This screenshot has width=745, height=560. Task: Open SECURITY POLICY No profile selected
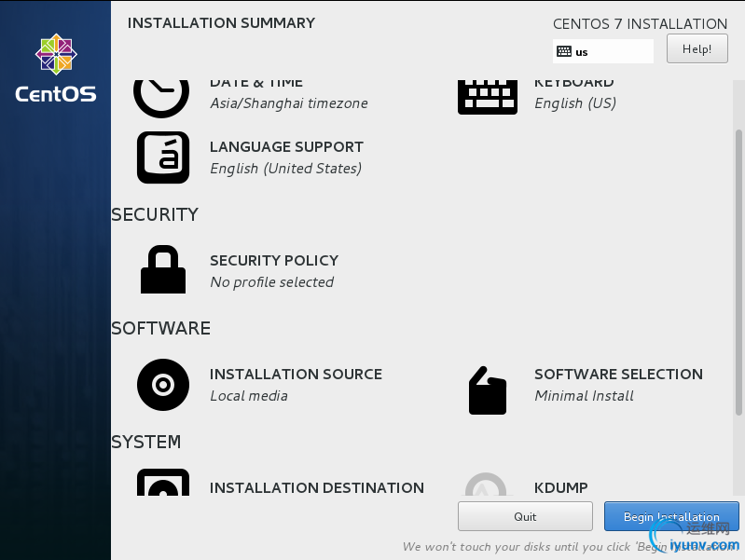pos(274,271)
